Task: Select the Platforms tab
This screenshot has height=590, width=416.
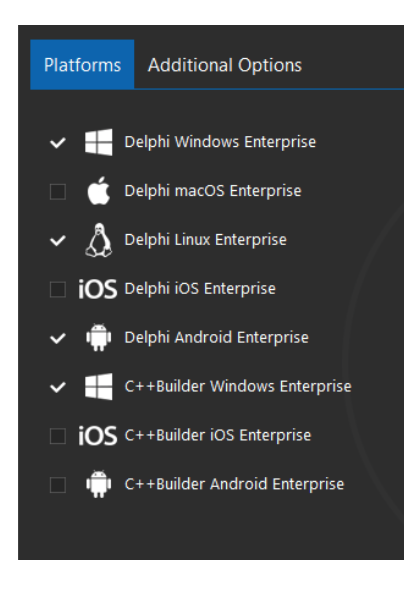Action: tap(82, 64)
